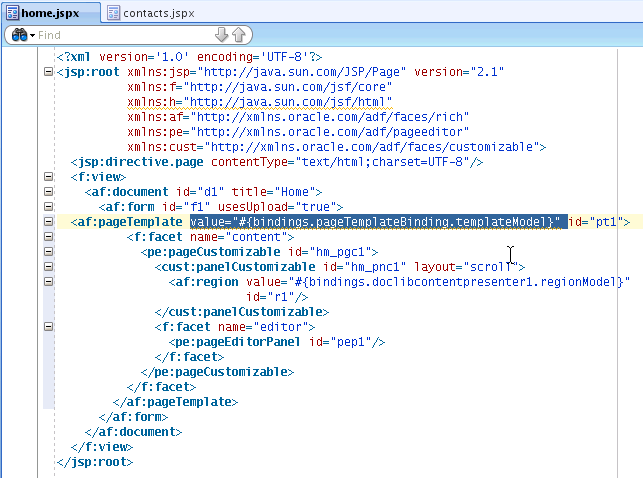Collapse the af:pageTemplate element fold
The height and width of the screenshot is (478, 643).
48,221
